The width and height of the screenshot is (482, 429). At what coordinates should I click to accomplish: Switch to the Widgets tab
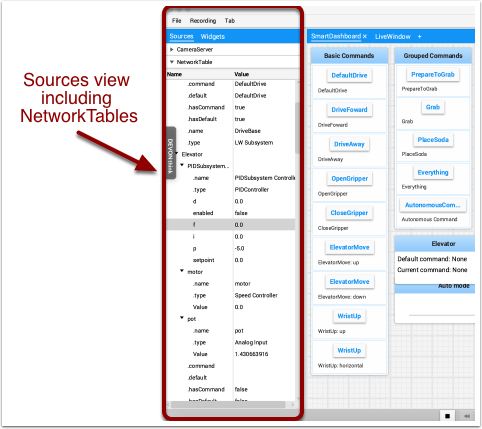213,37
